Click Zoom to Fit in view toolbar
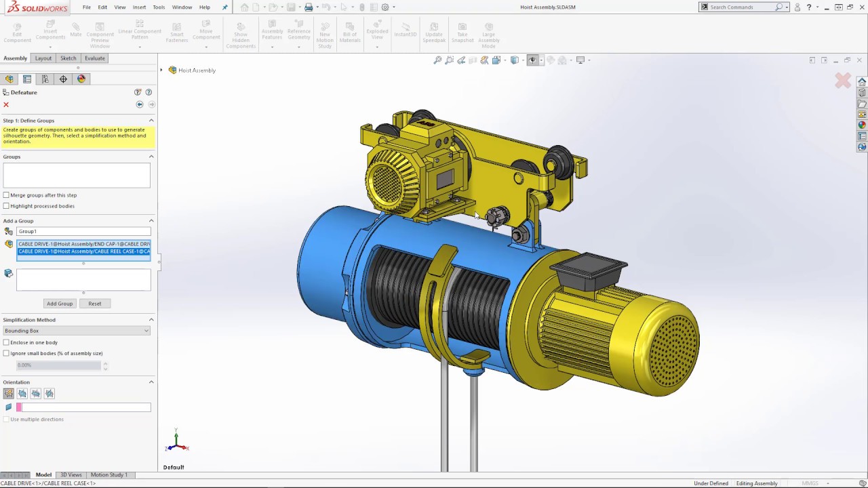The width and height of the screenshot is (868, 488). click(x=438, y=60)
